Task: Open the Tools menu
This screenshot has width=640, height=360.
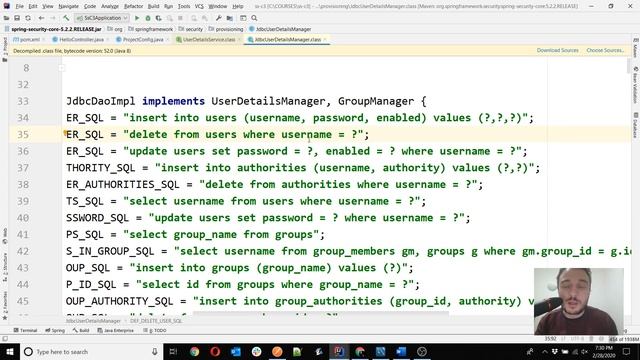Action: pos(184,7)
